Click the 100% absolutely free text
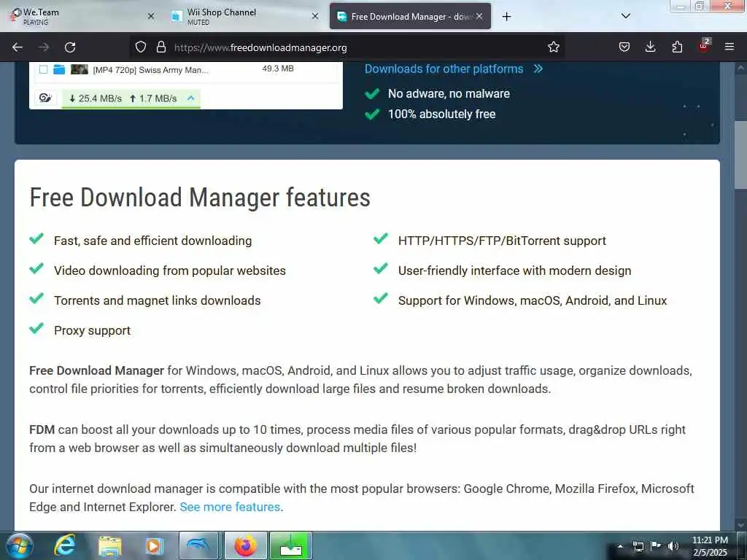 (441, 114)
